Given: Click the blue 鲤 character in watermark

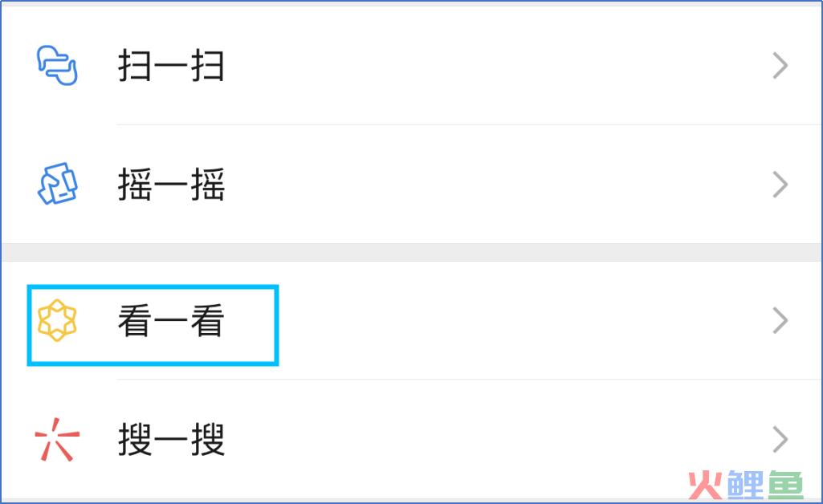Looking at the screenshot, I should [745, 485].
